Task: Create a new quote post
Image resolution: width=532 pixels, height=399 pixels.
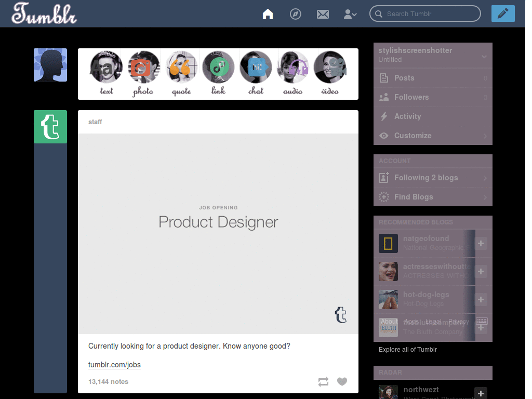Action: coord(181,73)
